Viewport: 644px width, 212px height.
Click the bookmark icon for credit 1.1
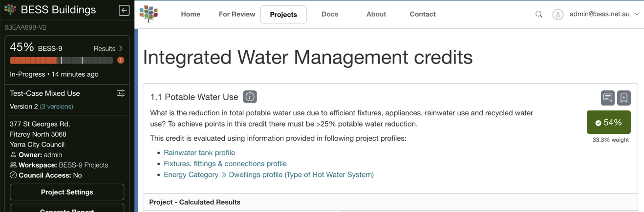tap(624, 98)
